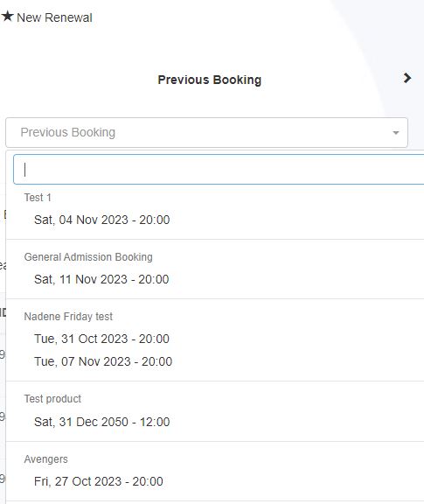Click the New Renewal label
Viewport: 424px width, 504px height.
pyautogui.click(x=54, y=17)
